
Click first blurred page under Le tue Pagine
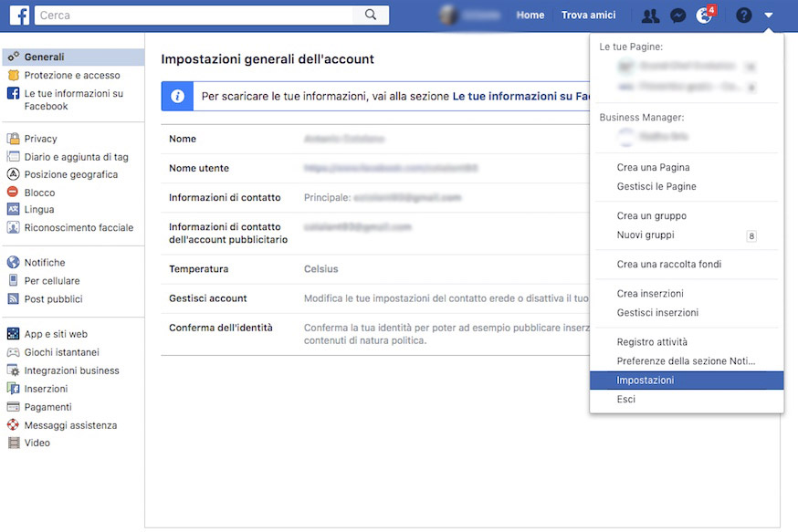click(x=687, y=66)
